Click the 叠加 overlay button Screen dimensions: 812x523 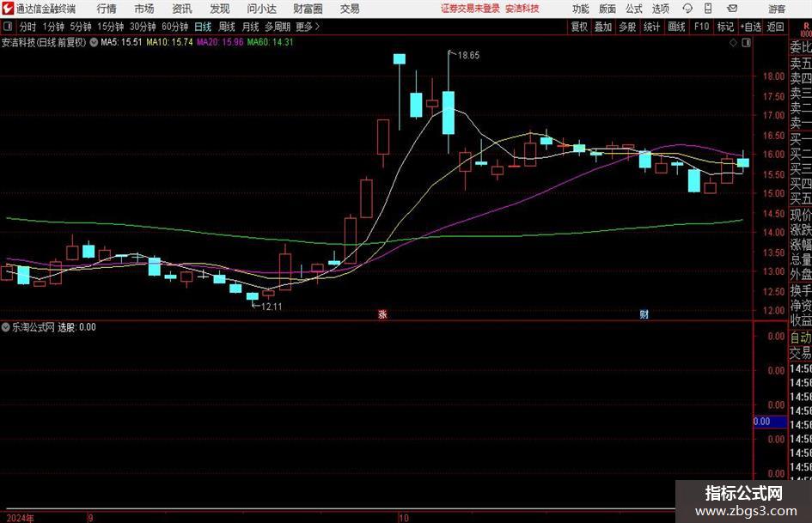pos(603,27)
